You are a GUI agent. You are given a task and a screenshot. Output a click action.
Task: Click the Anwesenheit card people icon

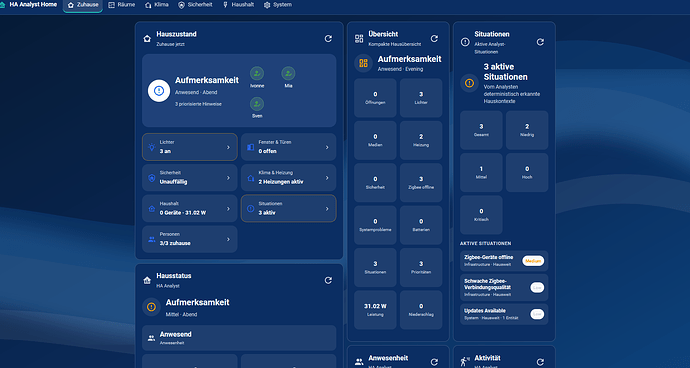(359, 362)
